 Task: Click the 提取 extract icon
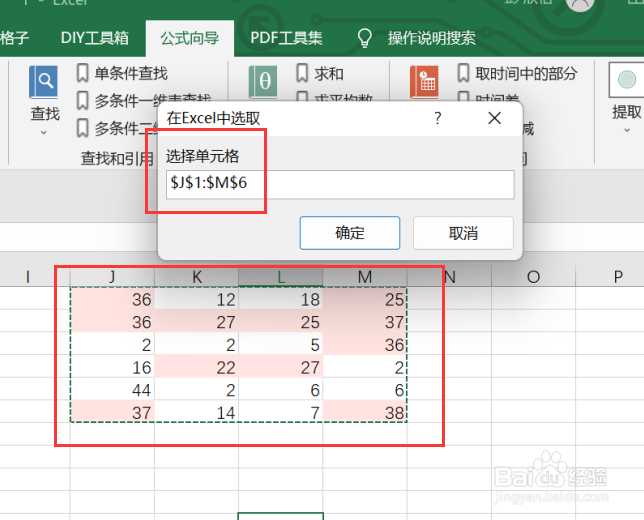click(626, 80)
